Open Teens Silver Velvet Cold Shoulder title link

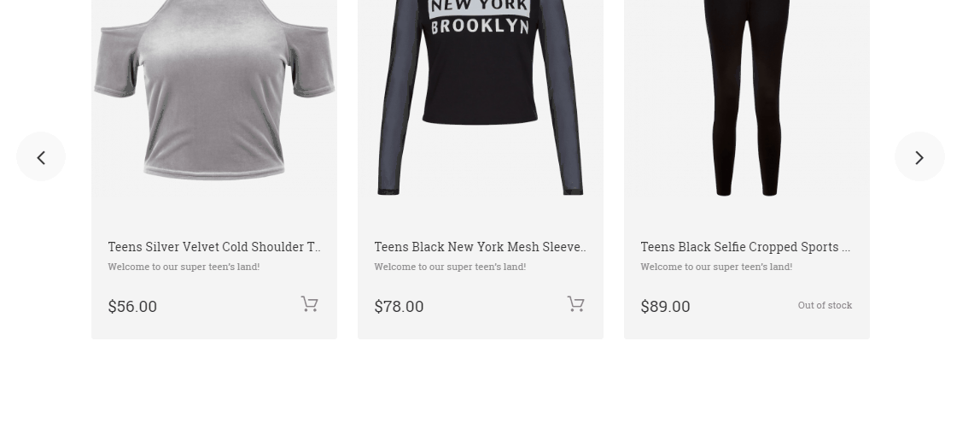213,247
